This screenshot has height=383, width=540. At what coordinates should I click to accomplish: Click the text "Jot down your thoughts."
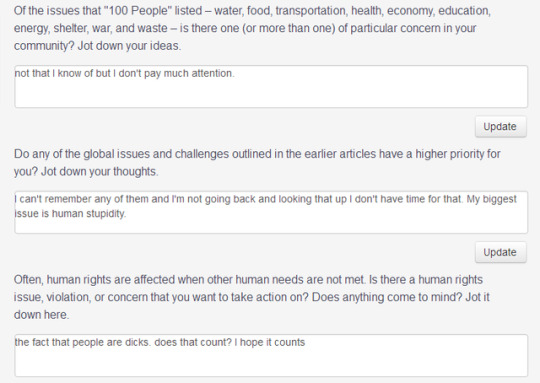100,172
